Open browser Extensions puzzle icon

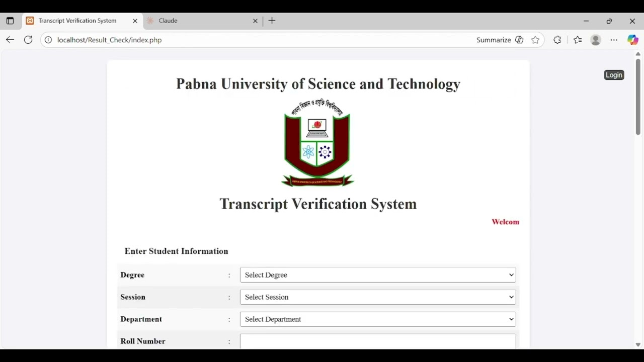[x=557, y=40]
